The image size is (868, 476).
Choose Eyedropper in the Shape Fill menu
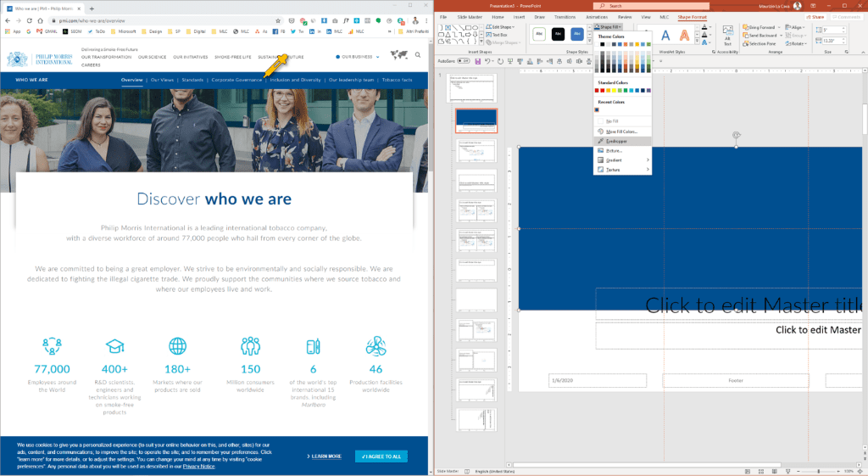622,142
